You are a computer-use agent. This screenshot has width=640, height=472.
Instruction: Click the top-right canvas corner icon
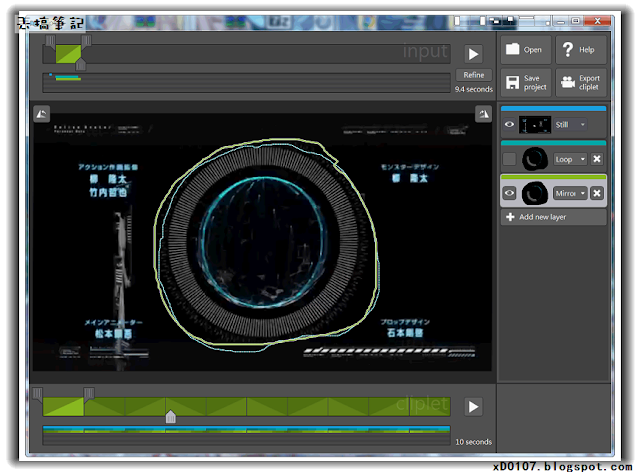click(x=483, y=114)
